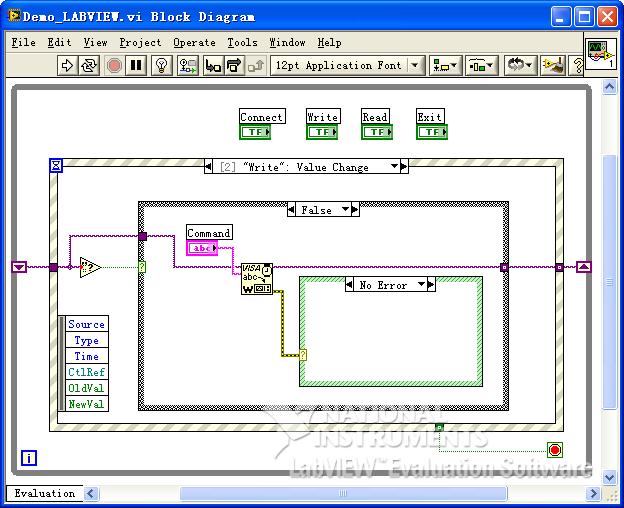
Task: Toggle Retain Wire Values button
Action: click(187, 65)
